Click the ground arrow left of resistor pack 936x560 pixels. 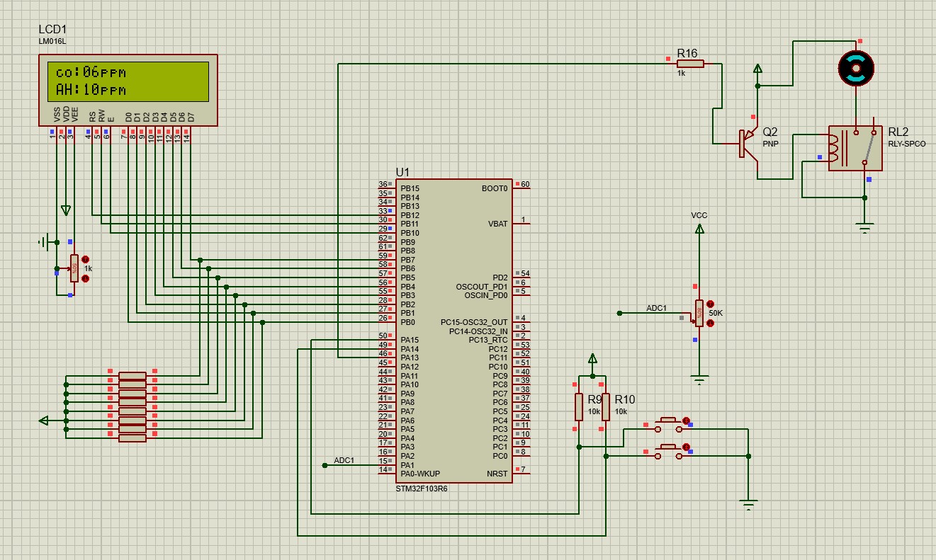coord(44,421)
